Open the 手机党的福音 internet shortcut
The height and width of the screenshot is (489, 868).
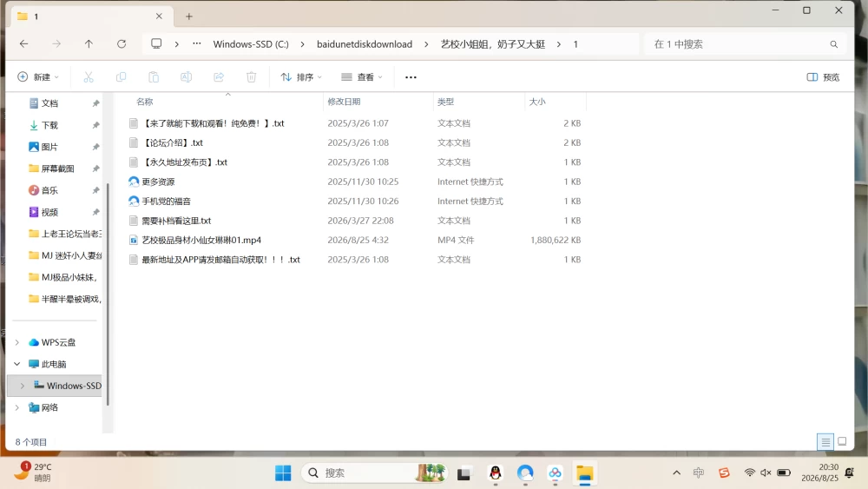tap(166, 201)
